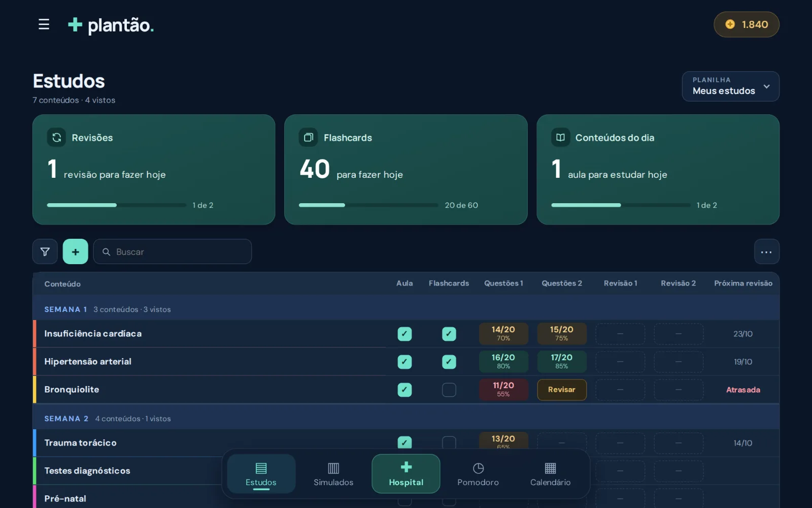The image size is (812, 508).
Task: Toggle Aula checkbox for Bronquiolite
Action: coord(404,390)
